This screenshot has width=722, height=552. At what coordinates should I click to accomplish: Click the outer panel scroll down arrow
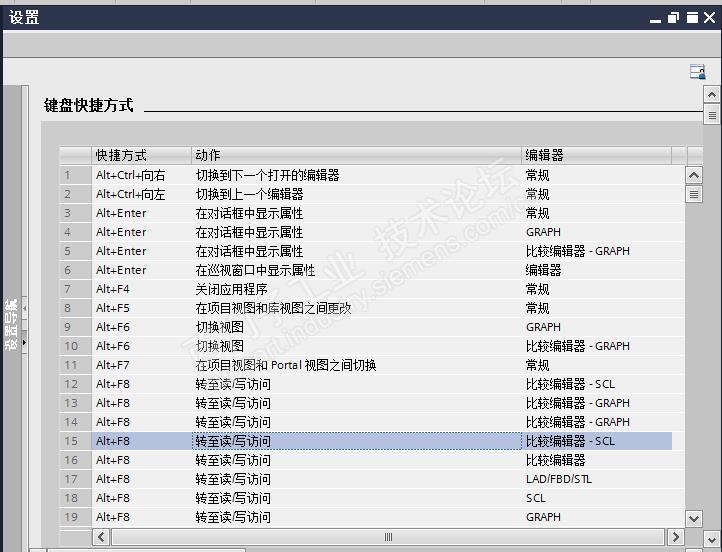click(712, 540)
